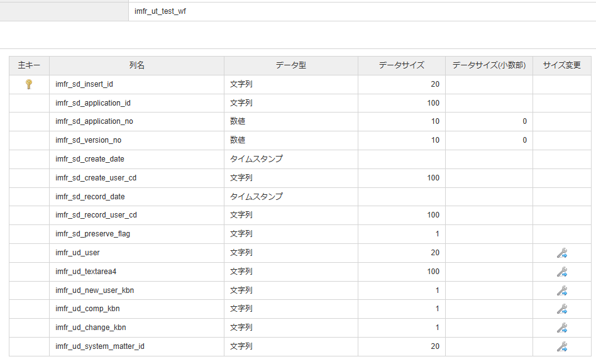The height and width of the screenshot is (364, 596).
Task: Select the imfr_sd_preserve_flag column name cell
Action: click(92, 234)
